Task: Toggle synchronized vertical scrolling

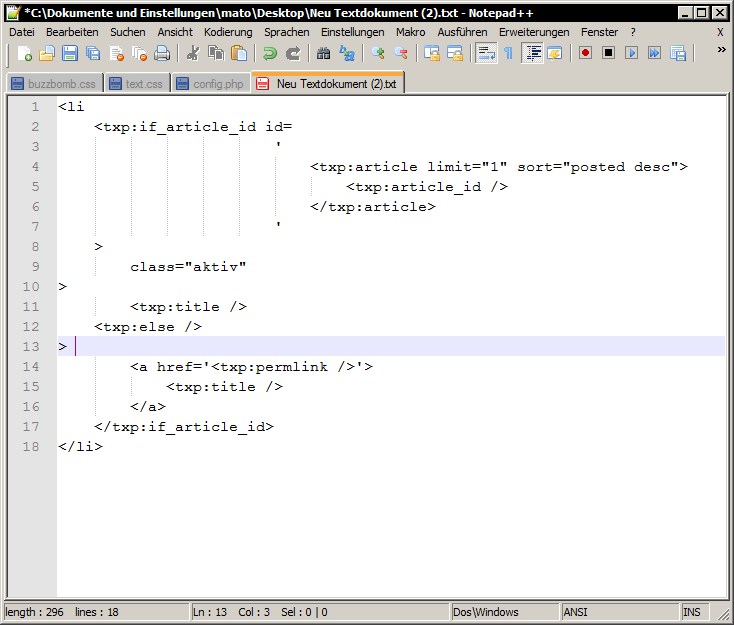Action: (432, 53)
